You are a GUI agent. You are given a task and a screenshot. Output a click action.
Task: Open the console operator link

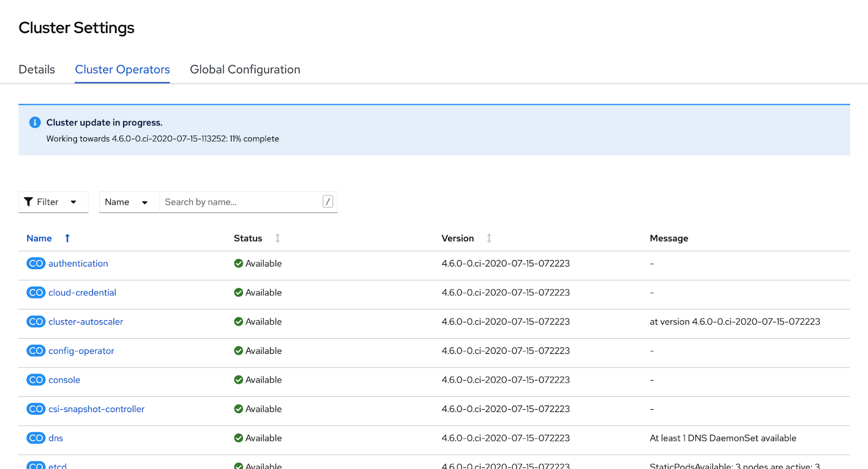[x=64, y=380]
